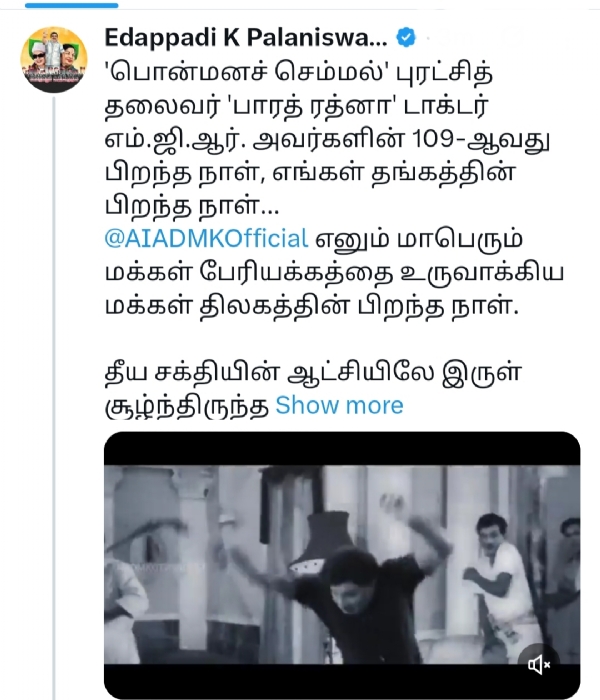Screen dimensions: 600x700
Task: Expand the tweet with Show more
Action: pos(339,405)
